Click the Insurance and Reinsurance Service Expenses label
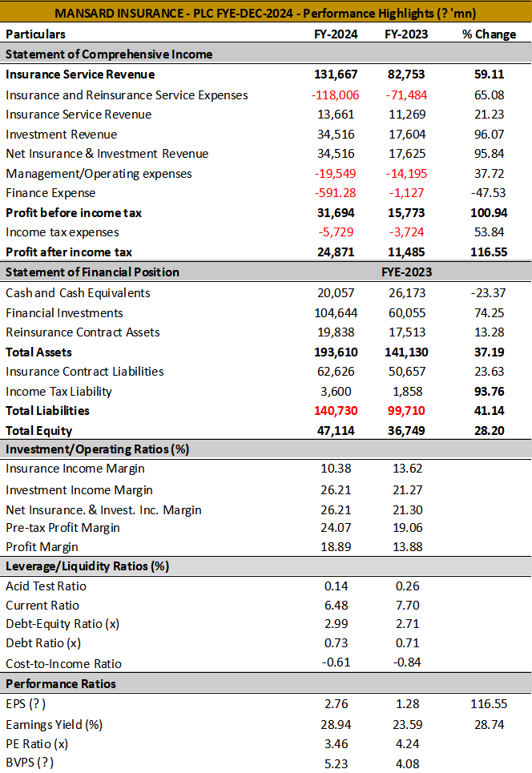The height and width of the screenshot is (773, 532). coord(127,95)
